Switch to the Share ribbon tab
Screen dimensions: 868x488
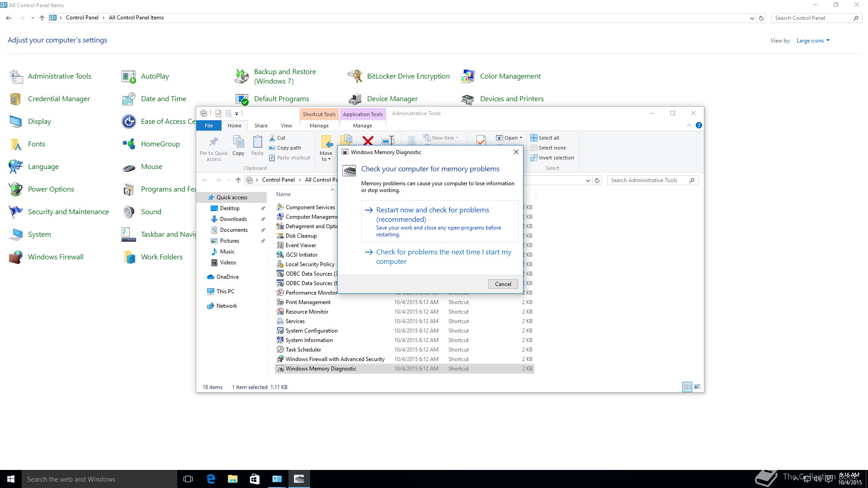pos(261,126)
